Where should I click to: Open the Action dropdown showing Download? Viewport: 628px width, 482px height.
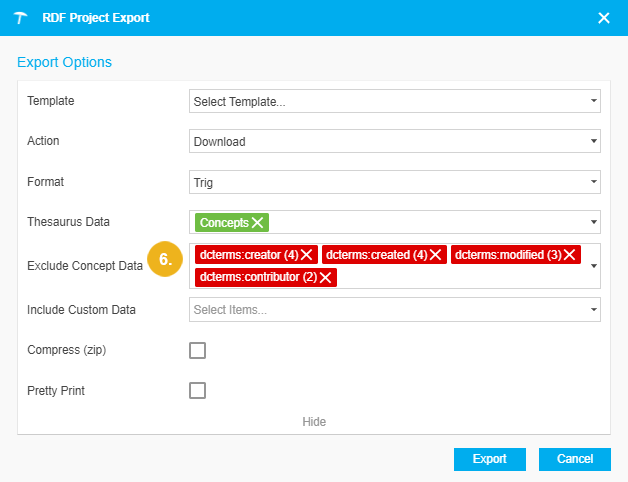pyautogui.click(x=394, y=142)
